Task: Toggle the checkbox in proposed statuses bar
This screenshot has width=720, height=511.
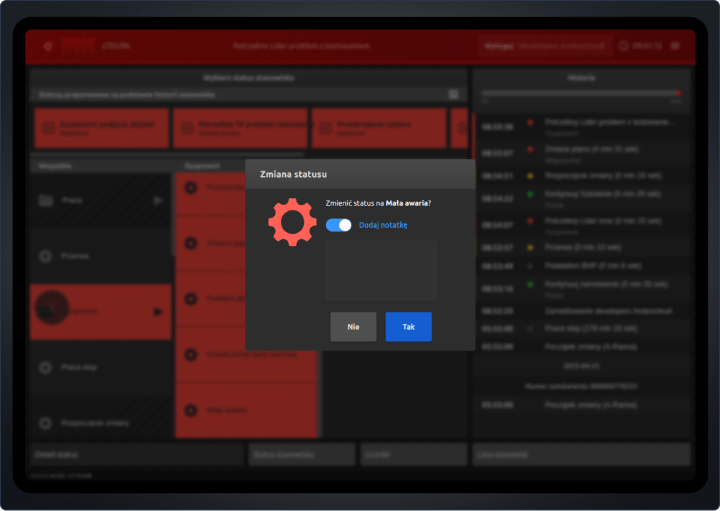Action: coord(454,94)
